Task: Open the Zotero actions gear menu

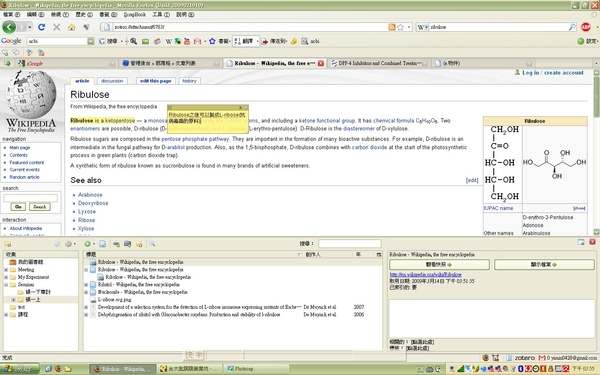Action: (68, 244)
